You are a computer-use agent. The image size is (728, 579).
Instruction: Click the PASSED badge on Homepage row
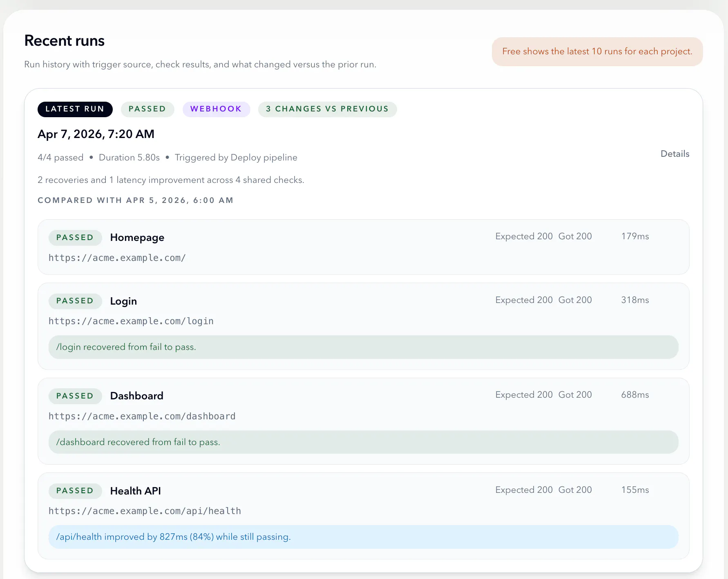pyautogui.click(x=75, y=238)
